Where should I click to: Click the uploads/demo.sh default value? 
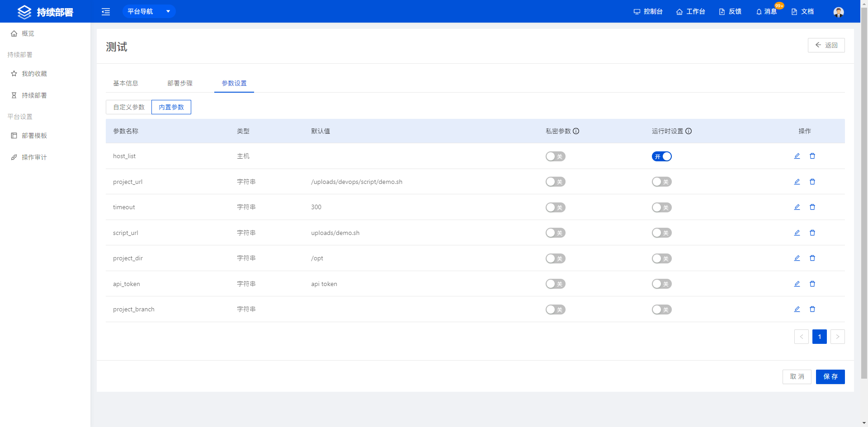pyautogui.click(x=335, y=233)
